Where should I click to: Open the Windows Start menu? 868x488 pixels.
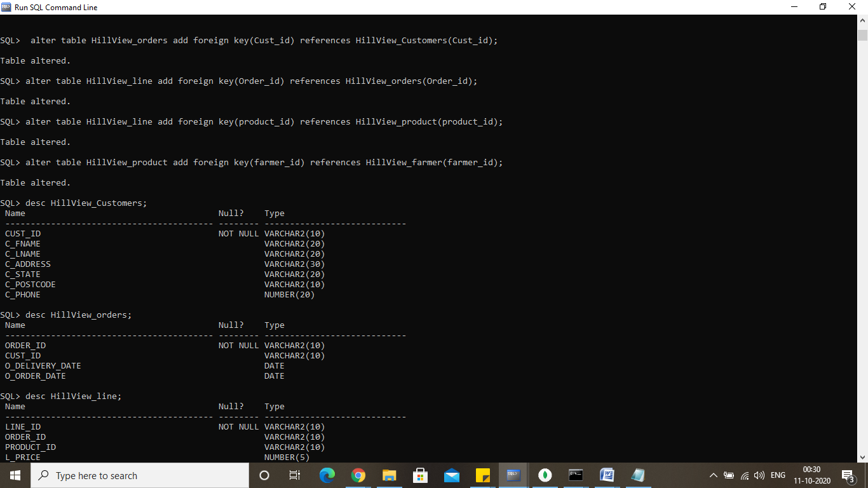click(15, 475)
